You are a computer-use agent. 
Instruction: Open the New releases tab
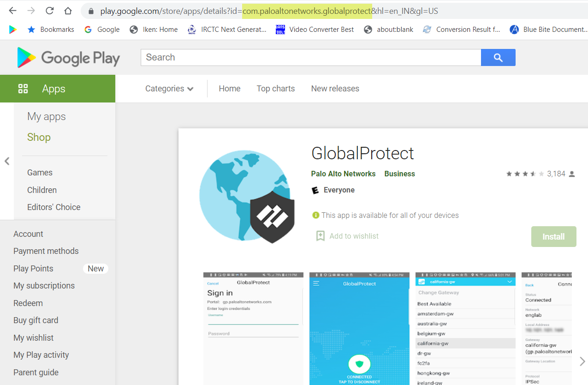pos(335,89)
